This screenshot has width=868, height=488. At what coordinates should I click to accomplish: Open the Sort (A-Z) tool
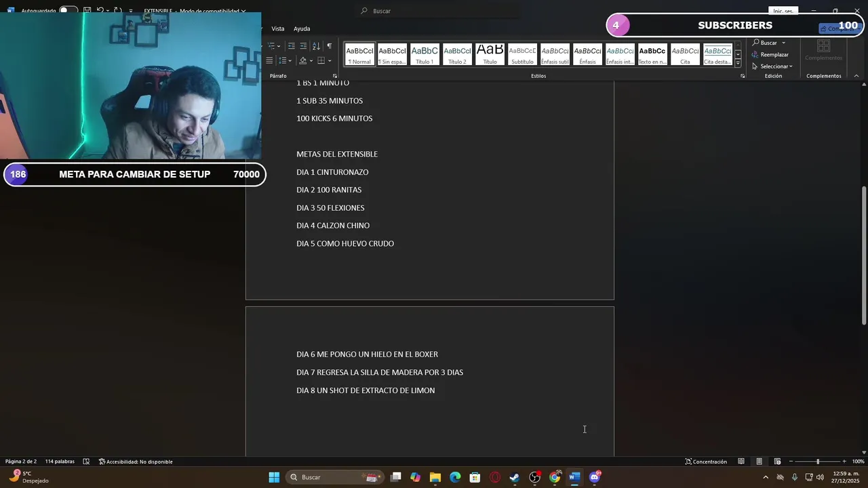pyautogui.click(x=316, y=46)
